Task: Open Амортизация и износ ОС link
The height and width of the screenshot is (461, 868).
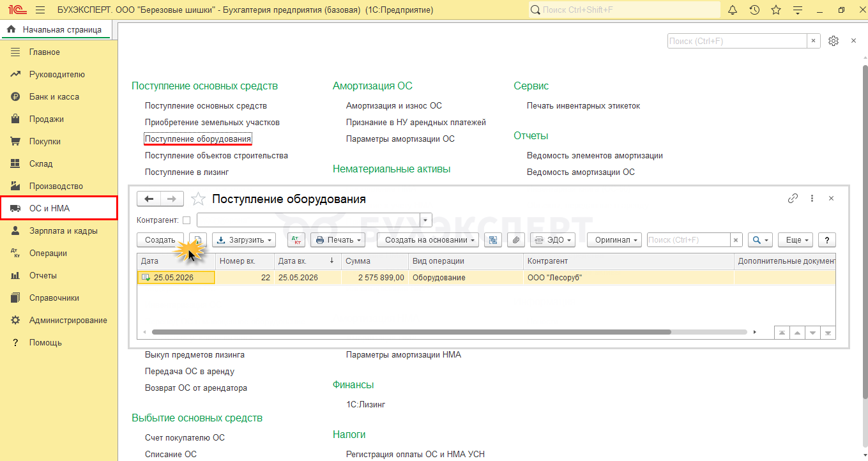Action: click(x=394, y=105)
